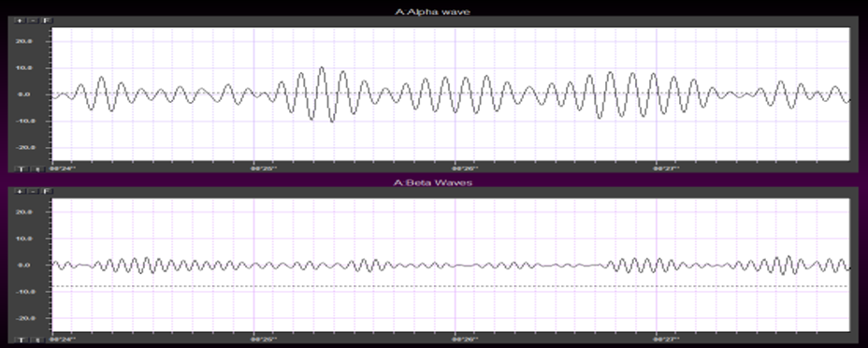Click the T button below Alpha wave graph
This screenshot has height=348, width=868.
21,169
